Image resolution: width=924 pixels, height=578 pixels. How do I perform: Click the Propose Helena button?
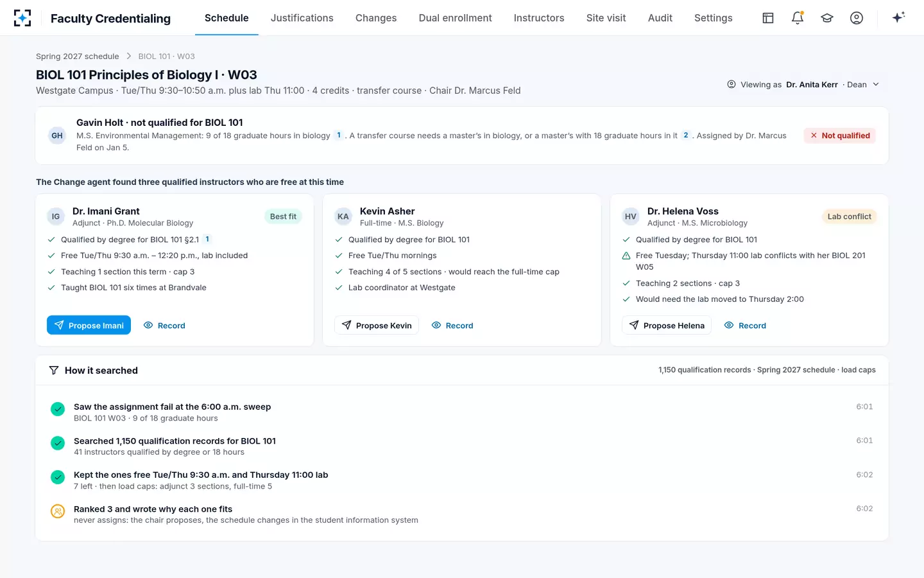tap(667, 325)
